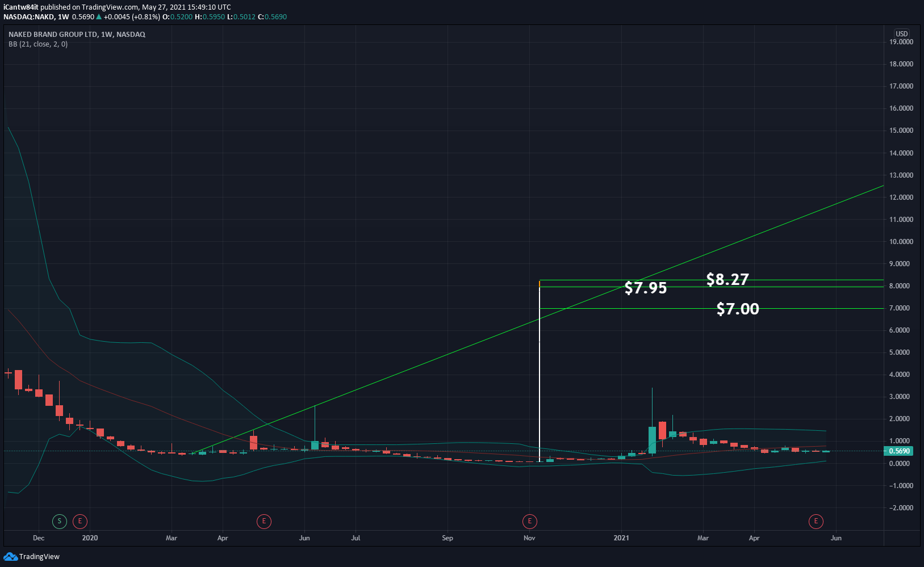Open the E earnings marker nearest Jun 2021
924x567 pixels.
[816, 521]
